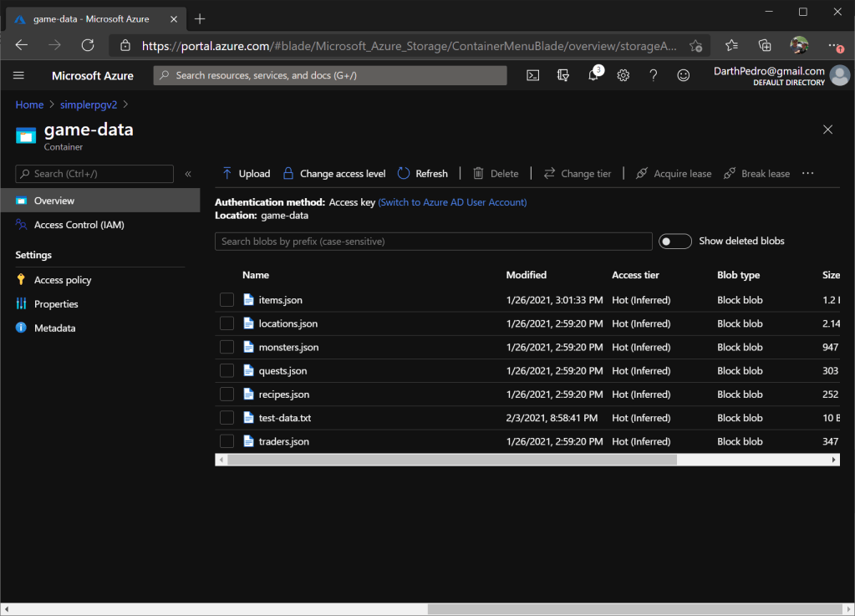Expand more toolbar commands ellipsis
The height and width of the screenshot is (616, 855).
pos(807,174)
